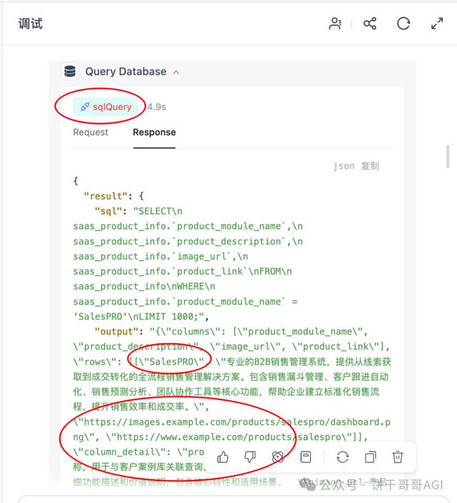The image size is (457, 503).
Task: Switch to the Request tab
Action: (x=90, y=132)
